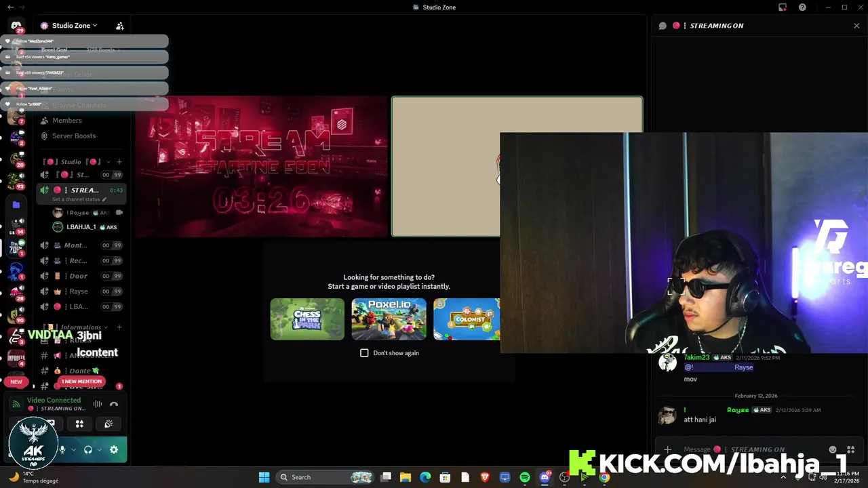This screenshot has height=488, width=868.
Task: Check the Don't show again checkbox
Action: 364,353
